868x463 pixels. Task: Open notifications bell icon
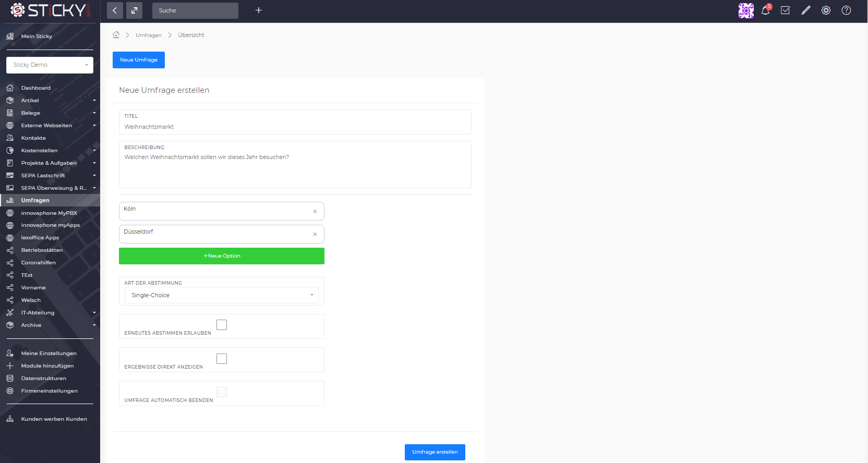(765, 10)
